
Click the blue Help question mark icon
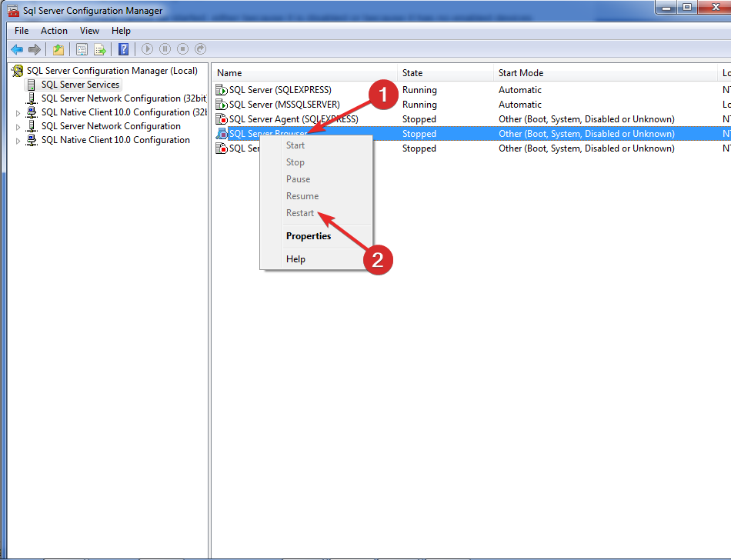(x=124, y=49)
